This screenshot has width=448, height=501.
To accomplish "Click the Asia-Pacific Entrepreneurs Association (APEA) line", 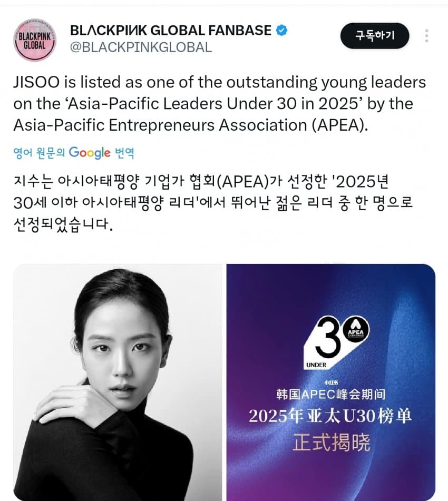I will coord(191,125).
